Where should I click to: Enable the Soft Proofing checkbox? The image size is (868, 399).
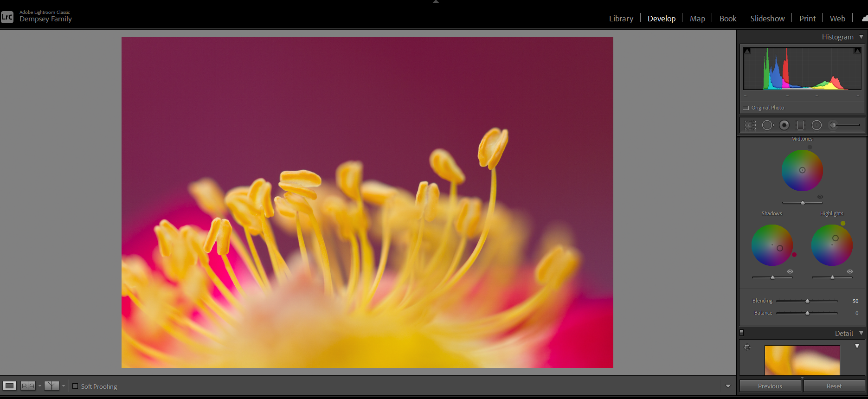(75, 386)
